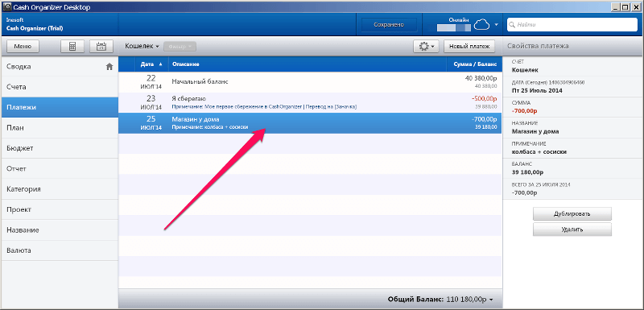Open the Бюджет section
The image size is (644, 310).
coord(60,148)
